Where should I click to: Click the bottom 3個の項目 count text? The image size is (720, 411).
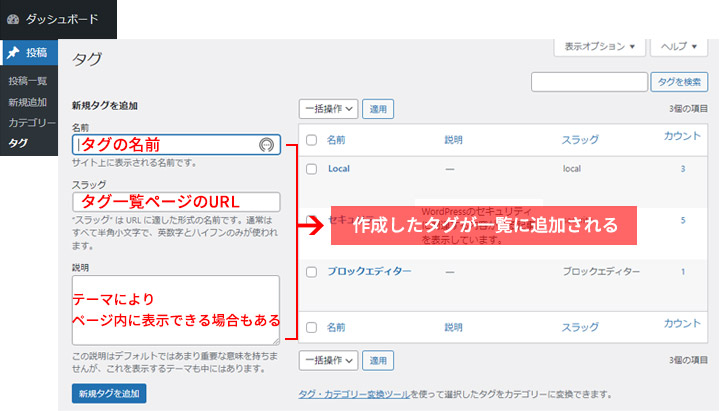point(688,360)
